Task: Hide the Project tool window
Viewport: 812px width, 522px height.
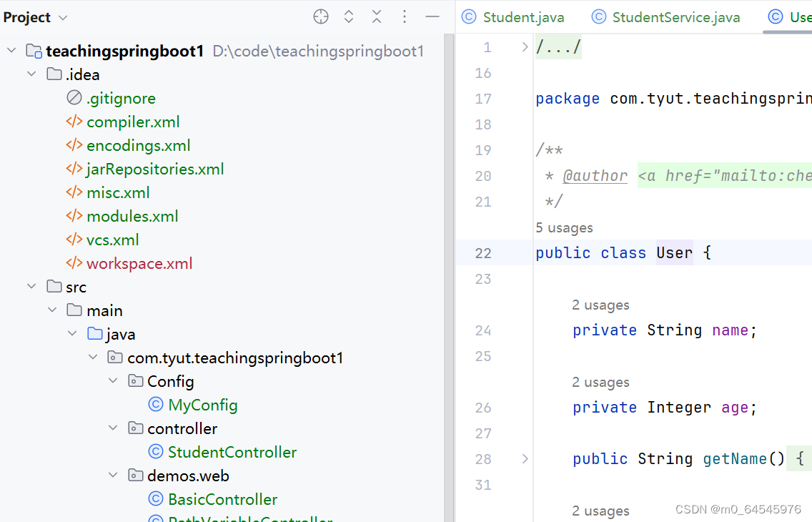Action: 432,16
